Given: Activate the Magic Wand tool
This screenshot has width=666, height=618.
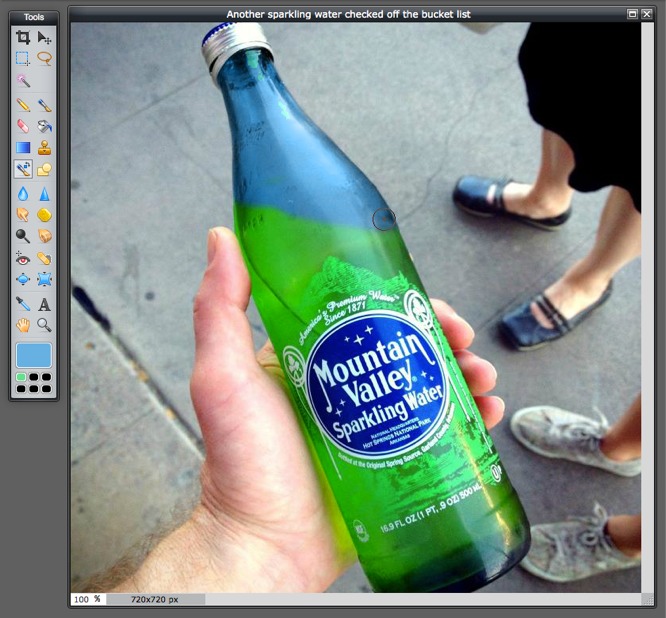Looking at the screenshot, I should (23, 81).
